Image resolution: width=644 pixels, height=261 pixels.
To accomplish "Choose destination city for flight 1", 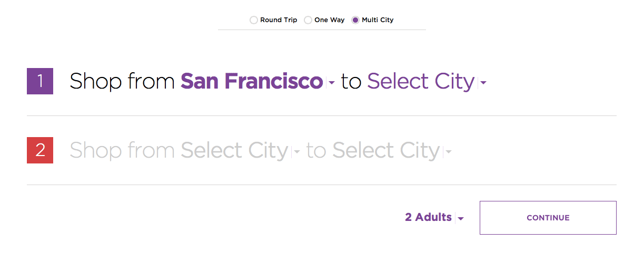I will 421,82.
